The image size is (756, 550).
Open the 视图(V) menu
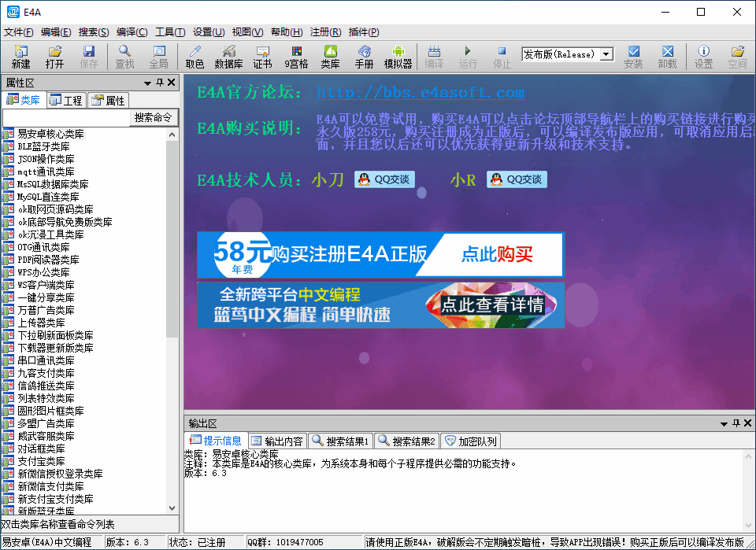coord(247,32)
